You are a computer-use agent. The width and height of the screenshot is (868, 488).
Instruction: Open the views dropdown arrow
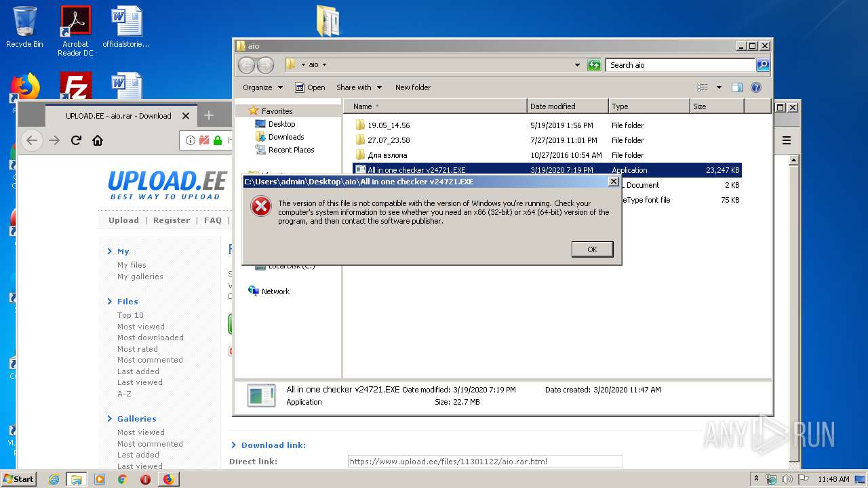pos(719,87)
